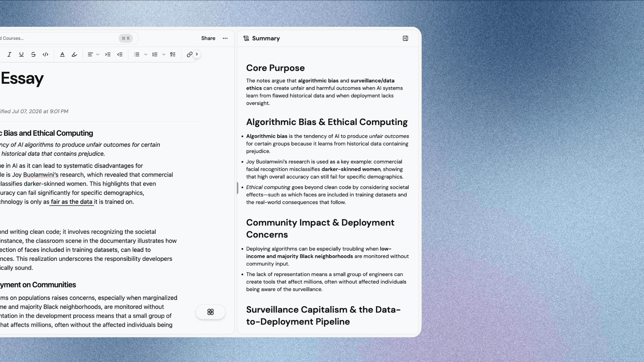
Task: Insert a numbered list
Action: click(x=155, y=54)
